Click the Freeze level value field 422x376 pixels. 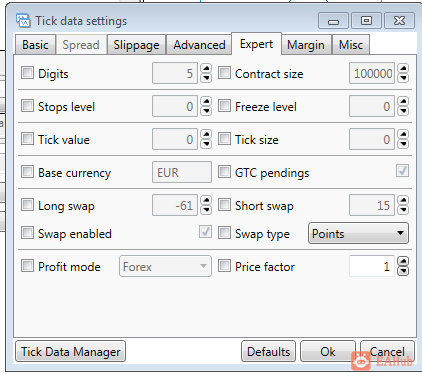point(372,106)
